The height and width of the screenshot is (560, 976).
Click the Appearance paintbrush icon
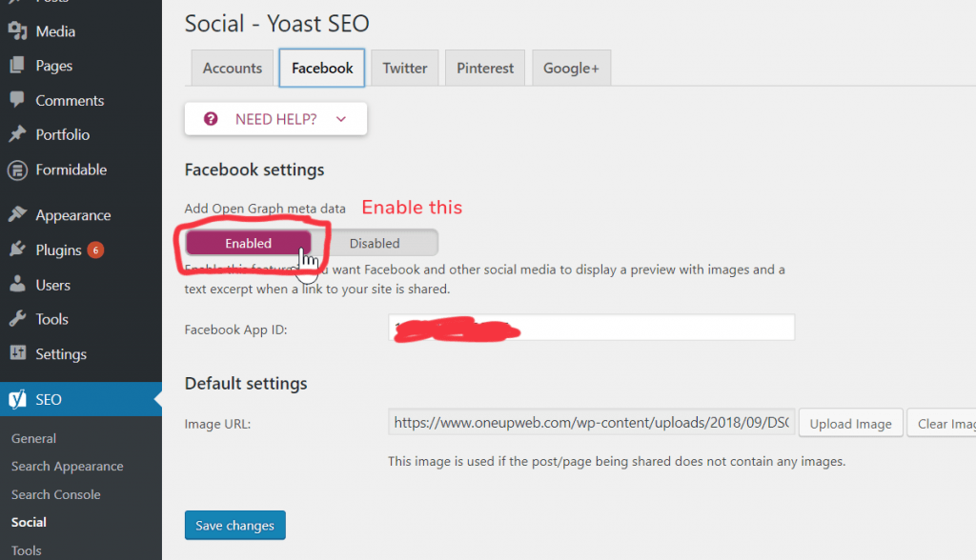pyautogui.click(x=17, y=214)
